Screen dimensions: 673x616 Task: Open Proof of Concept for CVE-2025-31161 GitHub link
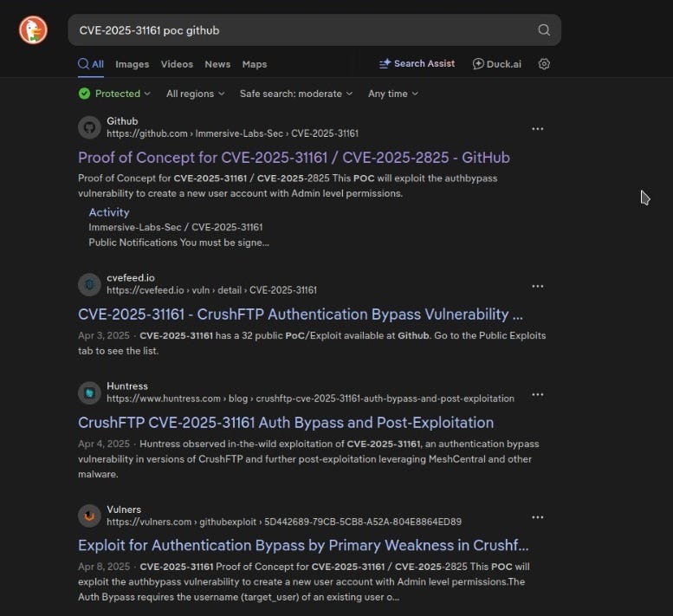294,158
